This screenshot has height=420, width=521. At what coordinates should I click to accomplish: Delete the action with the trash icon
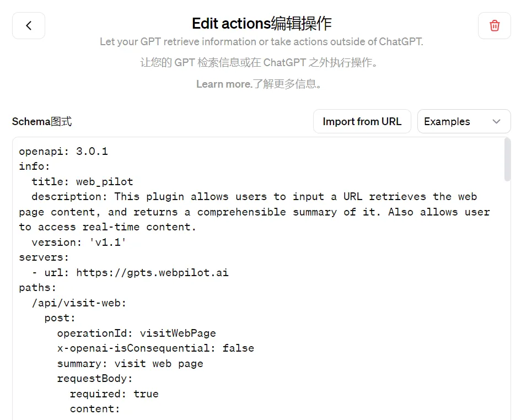494,25
